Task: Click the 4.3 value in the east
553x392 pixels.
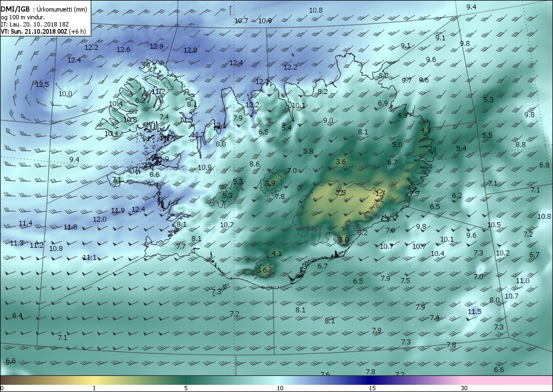Action: pyautogui.click(x=426, y=130)
